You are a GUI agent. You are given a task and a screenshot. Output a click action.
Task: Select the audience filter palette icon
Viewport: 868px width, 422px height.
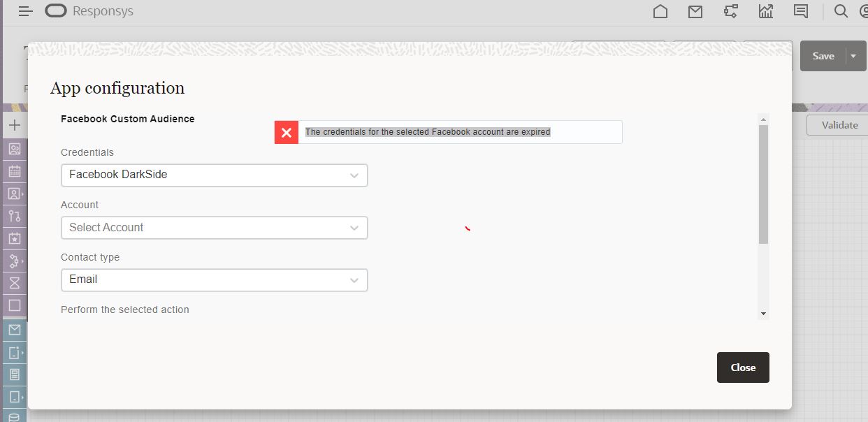15,149
